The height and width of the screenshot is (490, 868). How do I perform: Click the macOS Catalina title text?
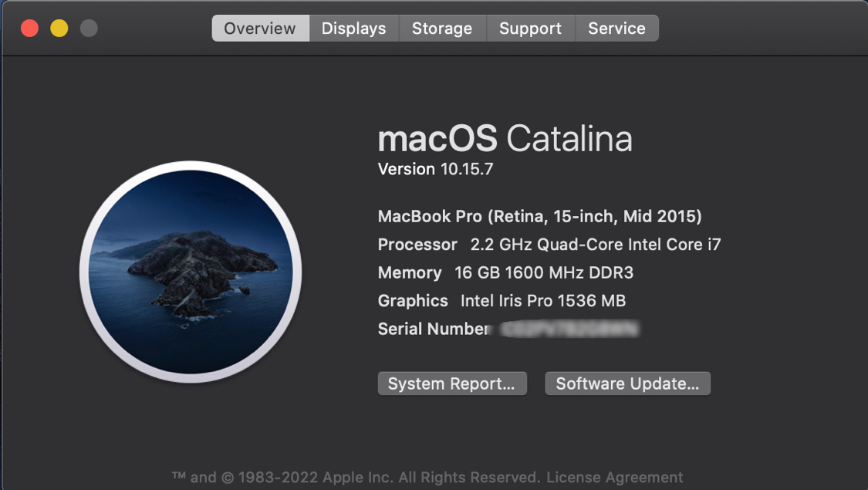[x=505, y=139]
